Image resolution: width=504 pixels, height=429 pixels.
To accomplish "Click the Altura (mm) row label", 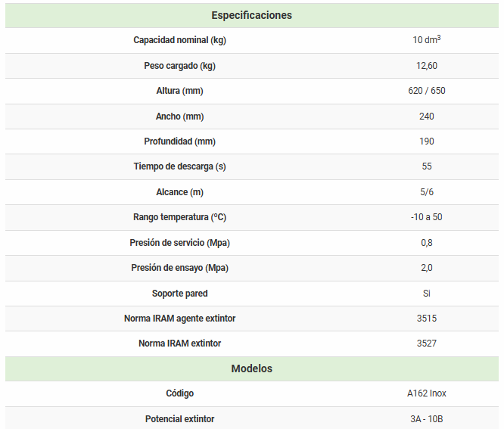I will click(179, 91).
